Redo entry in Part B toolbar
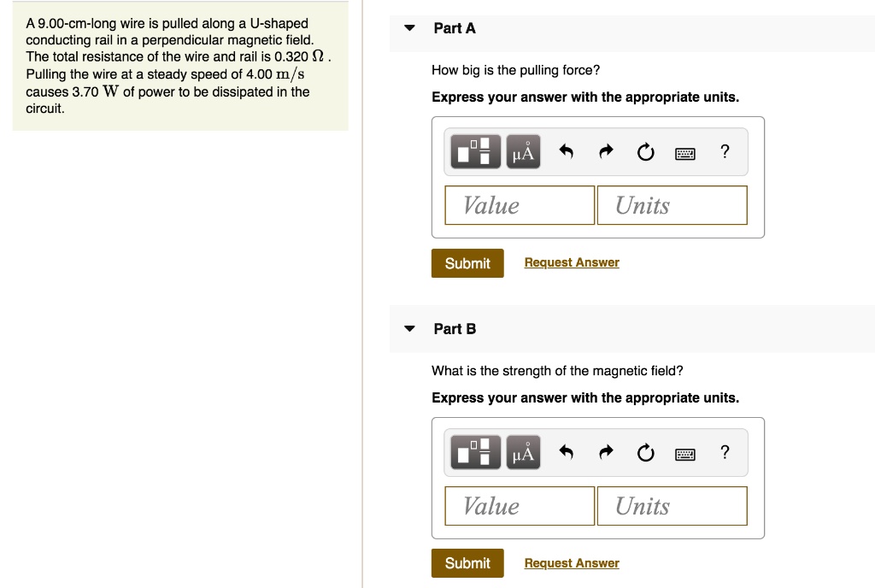This screenshot has width=875, height=588. pyautogui.click(x=606, y=453)
